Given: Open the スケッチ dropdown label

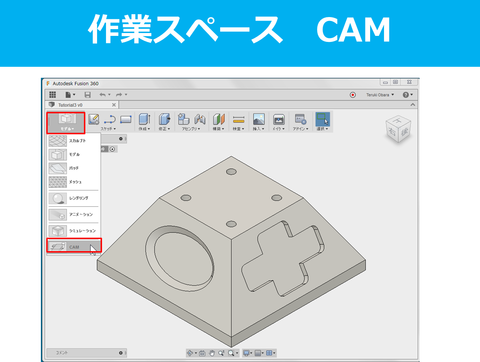Looking at the screenshot, I should click(x=108, y=129).
